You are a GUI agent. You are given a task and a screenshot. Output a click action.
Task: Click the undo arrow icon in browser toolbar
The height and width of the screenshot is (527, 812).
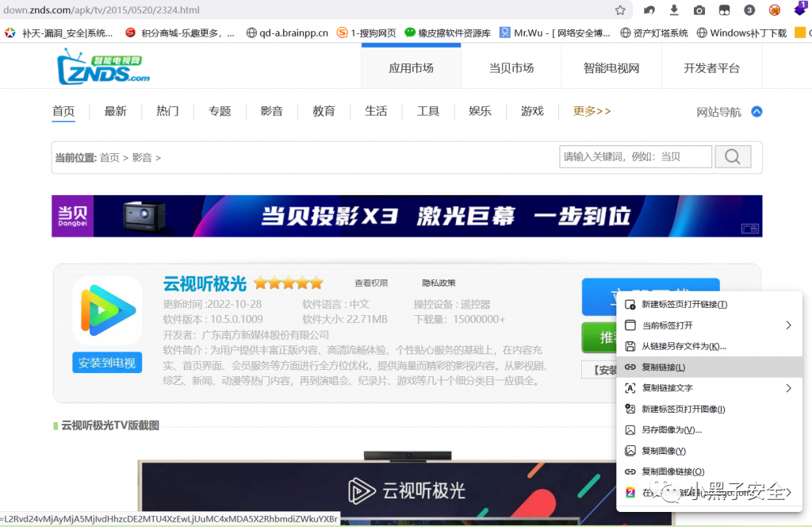(649, 10)
